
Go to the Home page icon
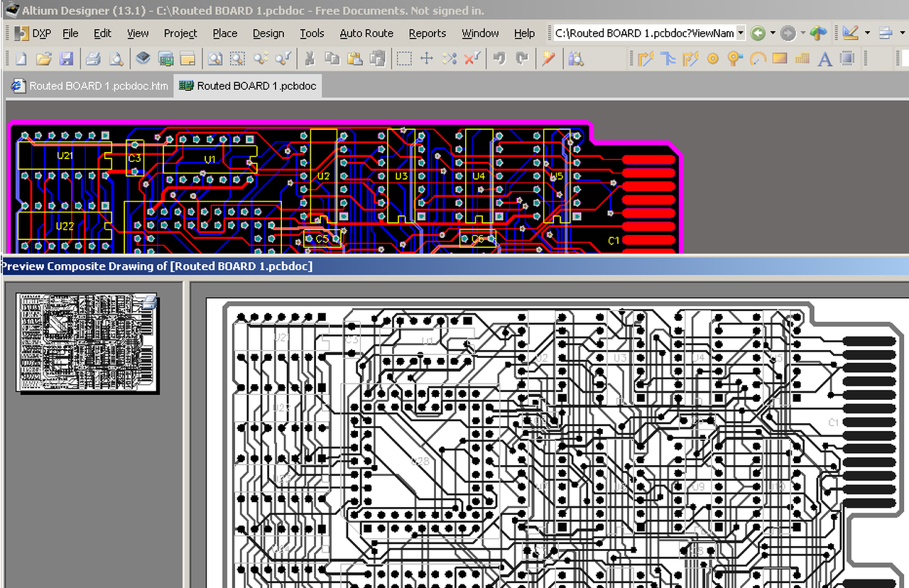pos(819,33)
